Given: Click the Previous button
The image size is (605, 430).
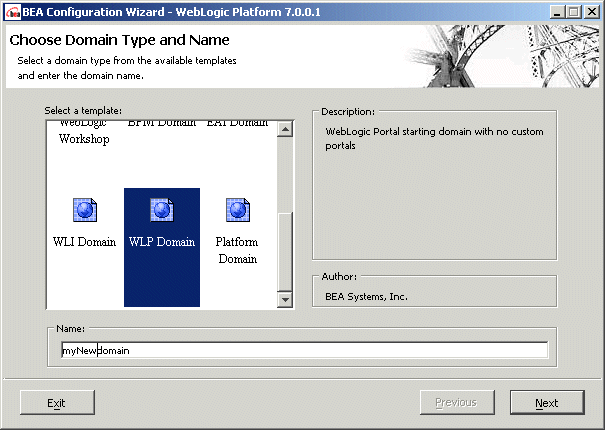Looking at the screenshot, I should pyautogui.click(x=457, y=403).
